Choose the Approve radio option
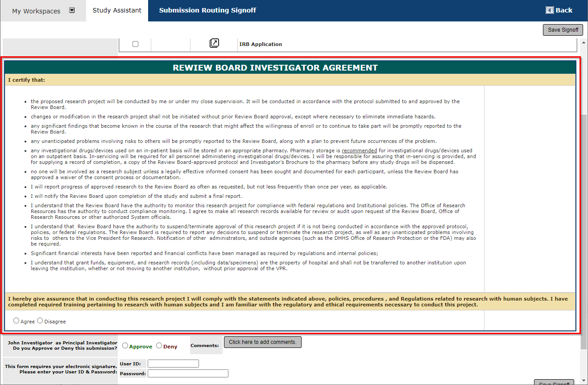Viewport: 588px width, 385px height. click(125, 346)
